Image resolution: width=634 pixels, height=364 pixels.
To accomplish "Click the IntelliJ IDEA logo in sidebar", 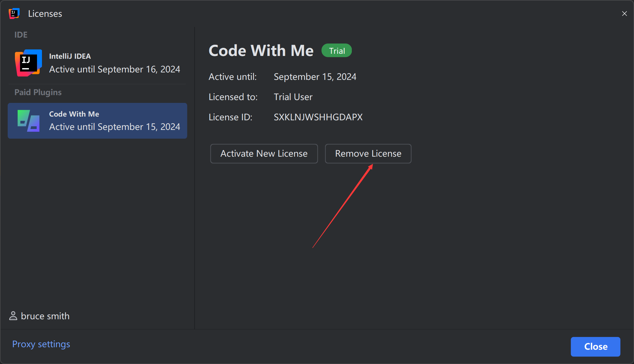I will (x=28, y=63).
